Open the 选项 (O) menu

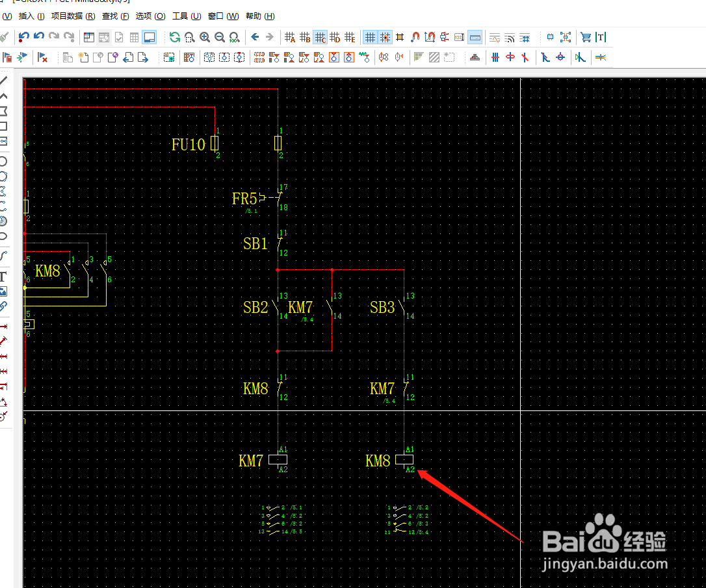(150, 16)
